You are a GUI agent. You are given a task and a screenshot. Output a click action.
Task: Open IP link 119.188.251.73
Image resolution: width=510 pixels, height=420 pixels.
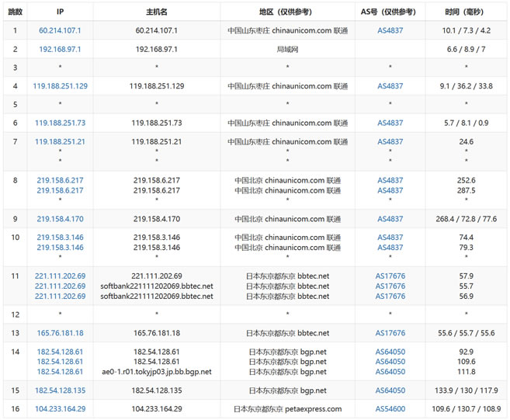pos(61,123)
